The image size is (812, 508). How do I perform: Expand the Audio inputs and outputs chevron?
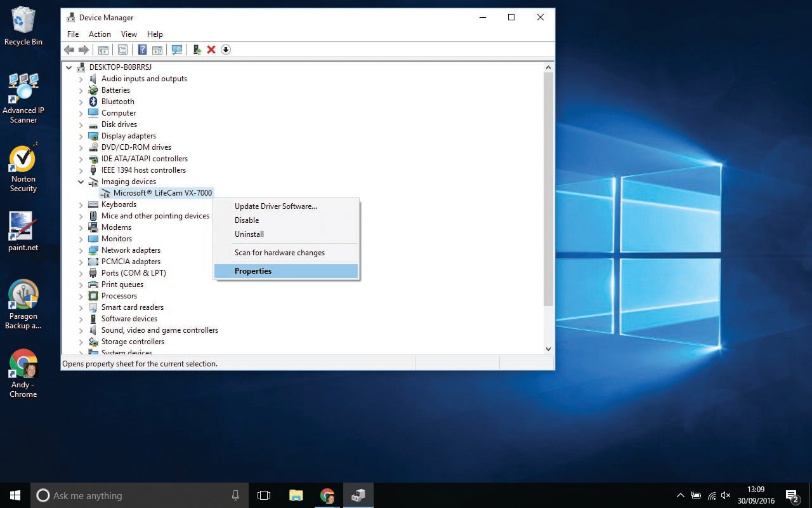click(81, 79)
